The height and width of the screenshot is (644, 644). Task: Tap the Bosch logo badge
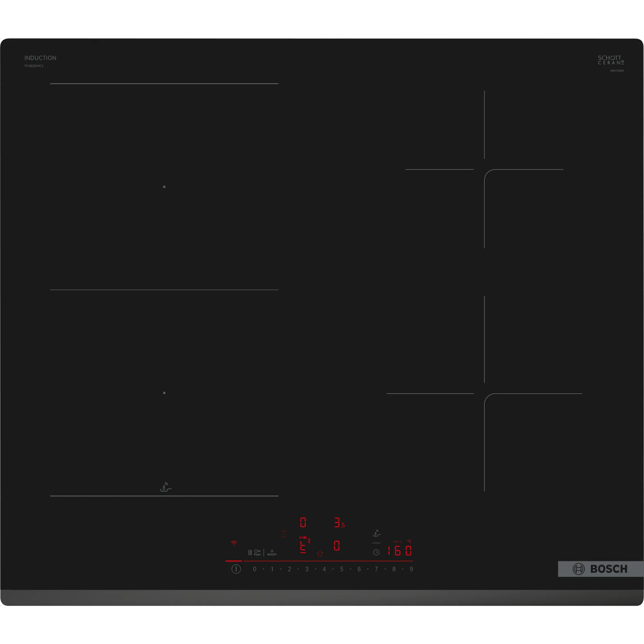601,569
